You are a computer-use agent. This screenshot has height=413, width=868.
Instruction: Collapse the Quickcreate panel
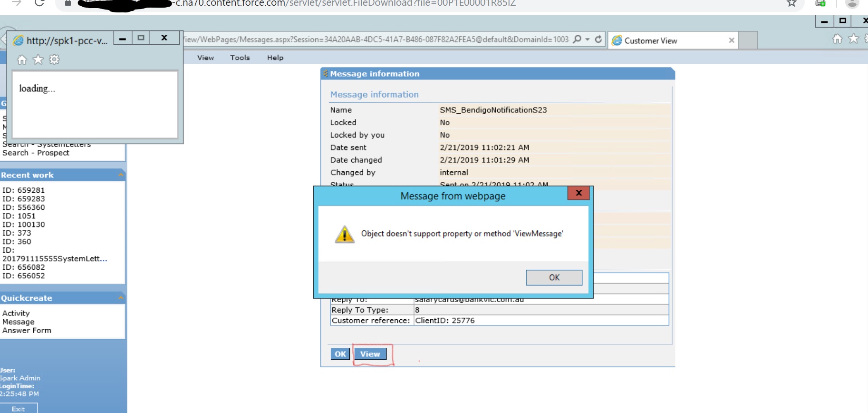pos(121,298)
